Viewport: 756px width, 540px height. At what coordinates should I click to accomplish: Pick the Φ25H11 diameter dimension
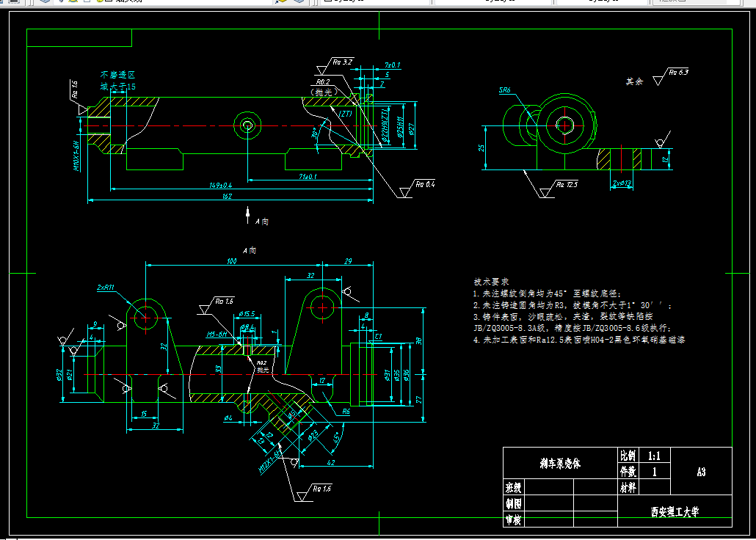click(x=400, y=127)
